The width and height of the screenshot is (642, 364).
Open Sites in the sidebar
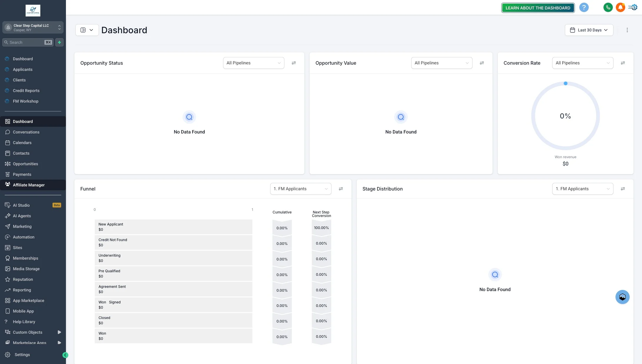pyautogui.click(x=33, y=248)
